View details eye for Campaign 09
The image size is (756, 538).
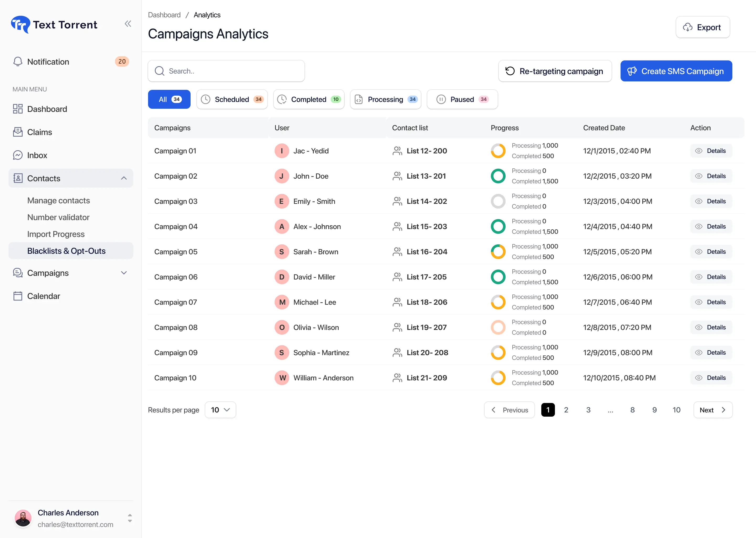(x=699, y=353)
